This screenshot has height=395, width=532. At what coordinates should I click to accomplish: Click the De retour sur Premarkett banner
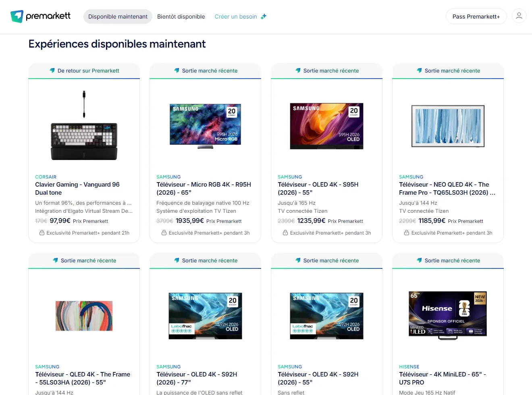84,71
